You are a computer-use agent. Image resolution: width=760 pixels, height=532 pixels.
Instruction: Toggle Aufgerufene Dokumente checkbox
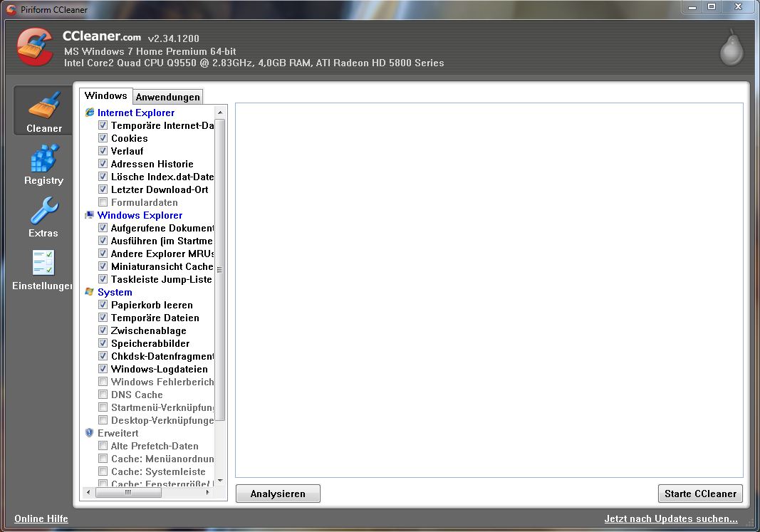click(x=103, y=228)
